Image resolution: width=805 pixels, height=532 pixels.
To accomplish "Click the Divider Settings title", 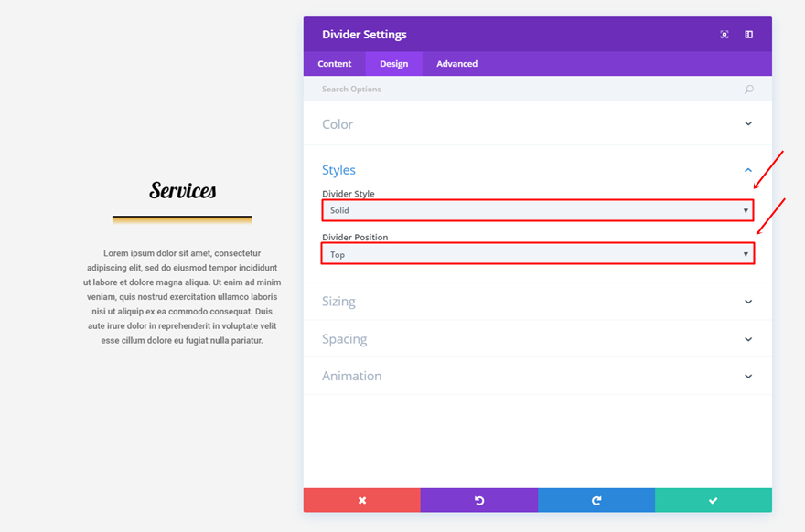I will pos(364,35).
